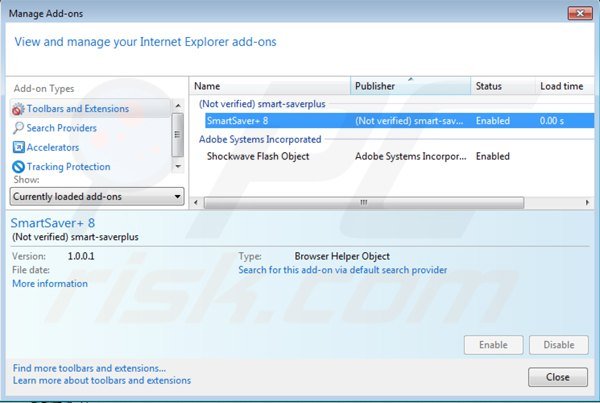The image size is (600, 403).
Task: Click the Disable button
Action: coord(559,345)
